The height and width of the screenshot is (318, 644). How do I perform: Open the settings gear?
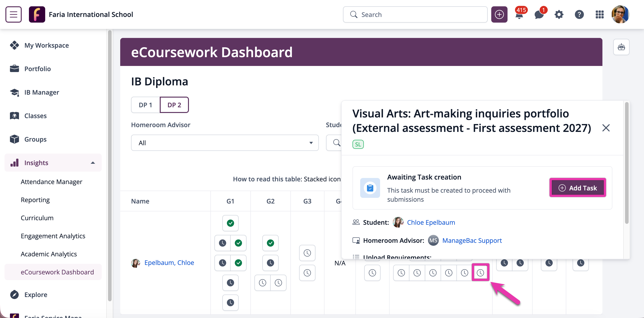tap(559, 14)
